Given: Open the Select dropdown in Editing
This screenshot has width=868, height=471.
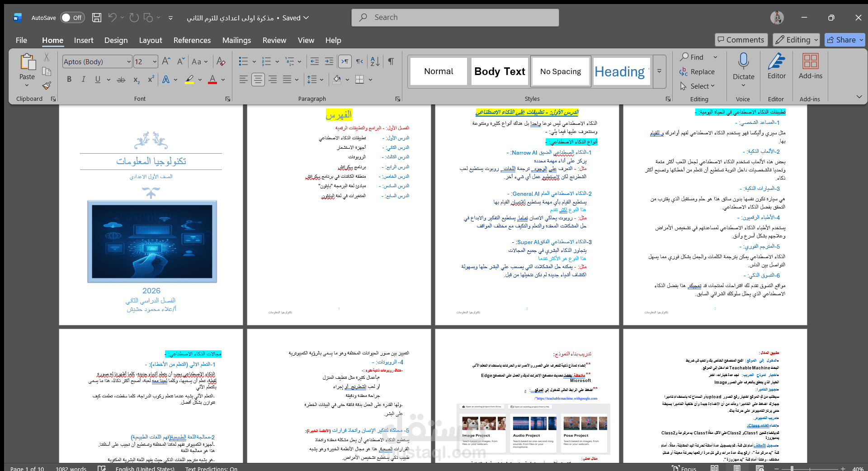Looking at the screenshot, I should 698,86.
